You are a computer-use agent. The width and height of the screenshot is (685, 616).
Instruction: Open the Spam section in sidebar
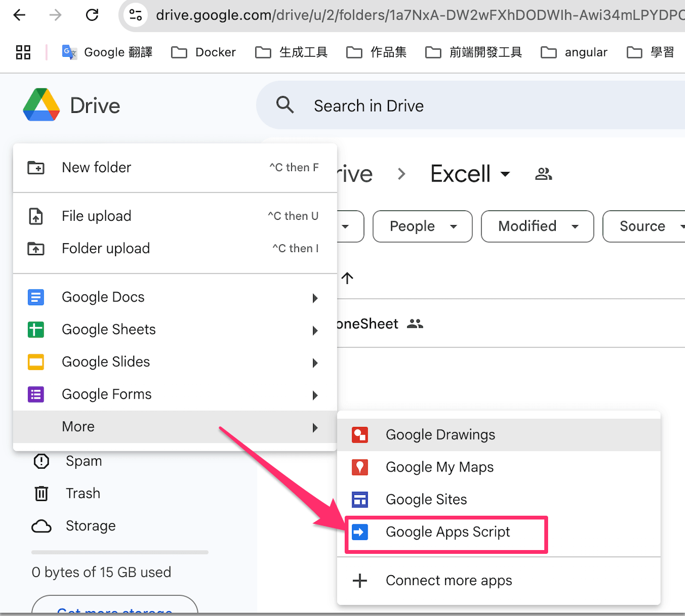click(83, 461)
